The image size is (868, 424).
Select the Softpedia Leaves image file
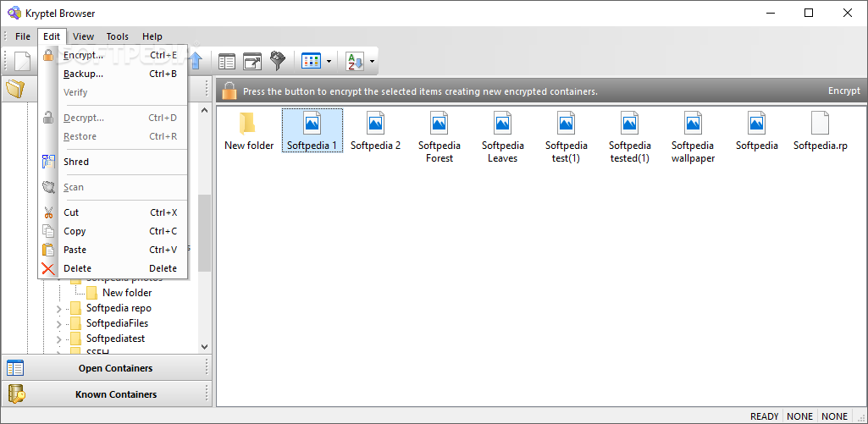tap(503, 137)
